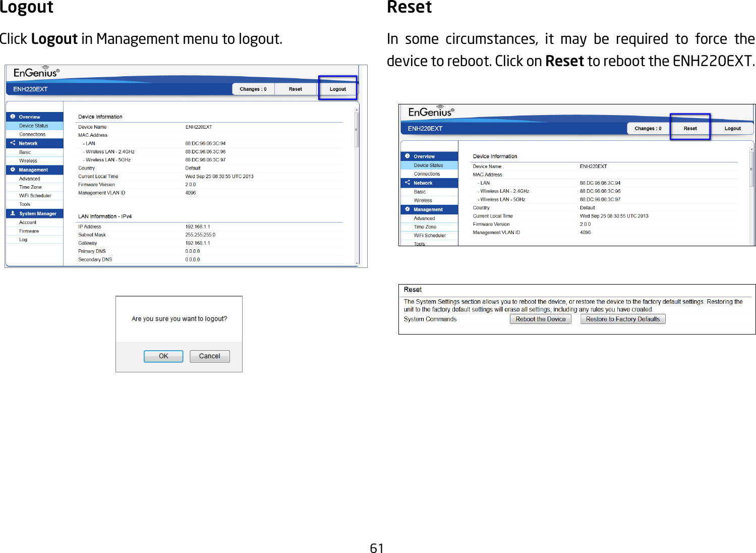This screenshot has height=553, width=756.
Task: Click the Overview info icon in the Logout screenshot
Action: [x=13, y=117]
